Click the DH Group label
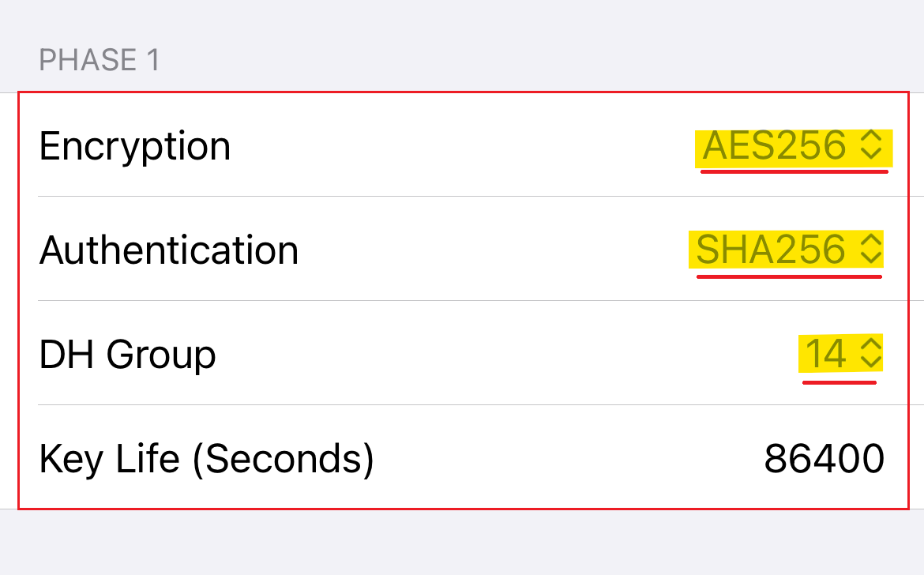 (x=128, y=355)
